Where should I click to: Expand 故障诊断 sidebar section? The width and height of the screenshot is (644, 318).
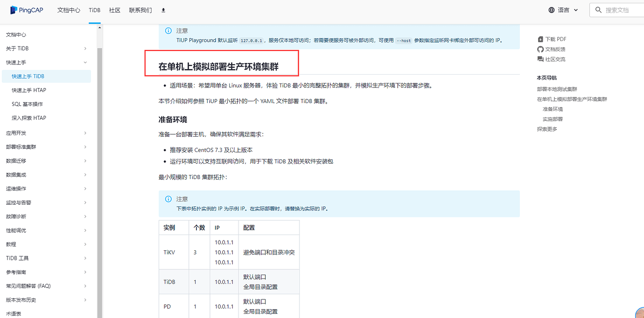85,216
